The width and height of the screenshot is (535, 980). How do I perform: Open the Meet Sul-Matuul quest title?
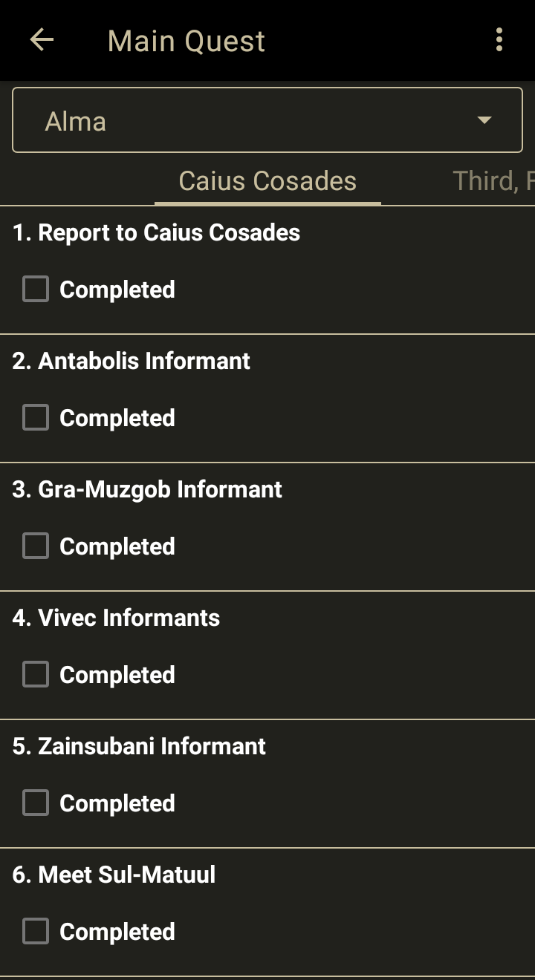click(114, 875)
